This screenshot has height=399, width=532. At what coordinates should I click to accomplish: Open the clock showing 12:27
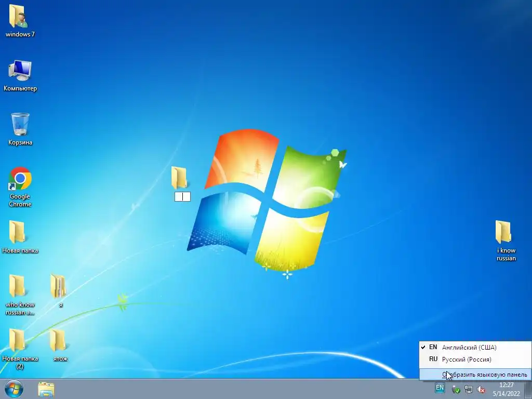506,389
